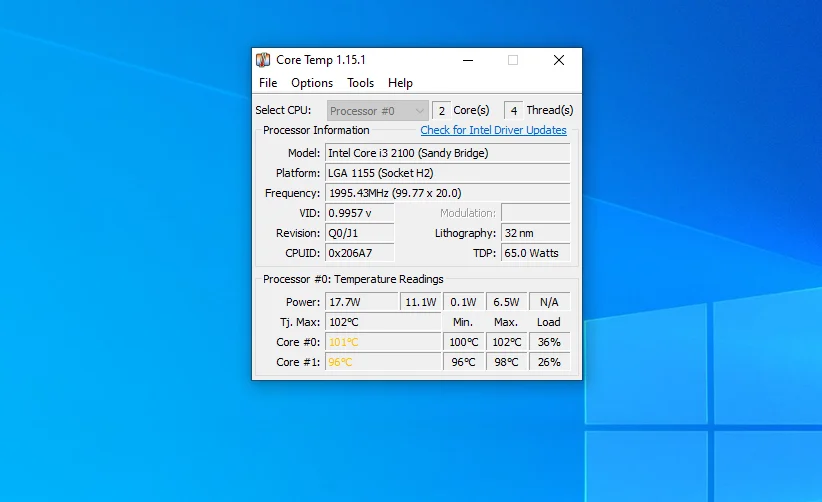Click the disabled maximize button
Viewport: 822px width, 502px height.
coord(513,60)
